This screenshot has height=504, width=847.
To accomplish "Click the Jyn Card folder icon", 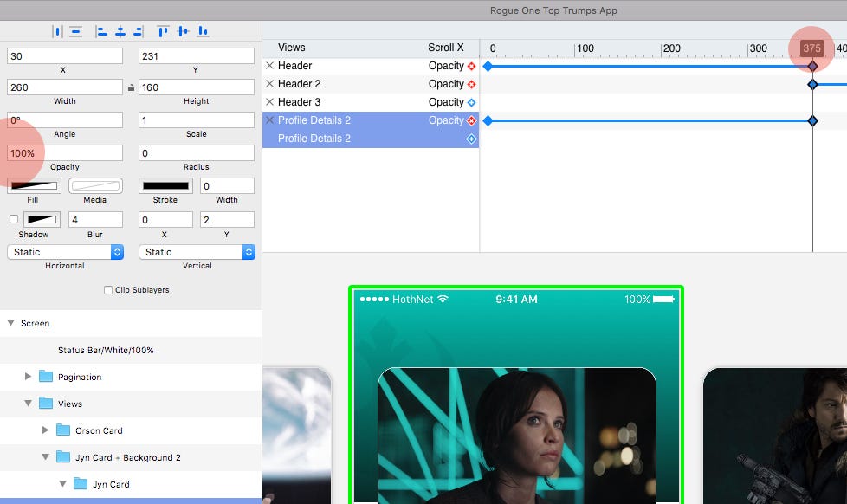I will pyautogui.click(x=81, y=483).
